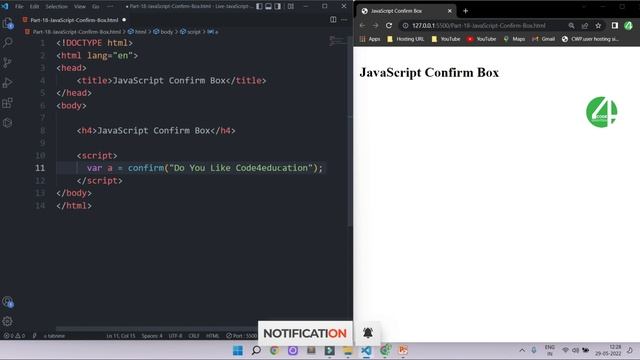Click the Port: 5500 Live Server status item

[242, 336]
